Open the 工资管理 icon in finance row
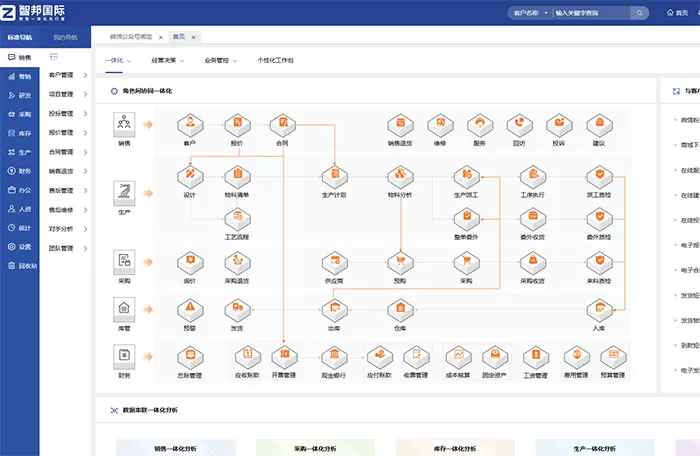Viewport: 700px width, 456px height. (x=534, y=356)
